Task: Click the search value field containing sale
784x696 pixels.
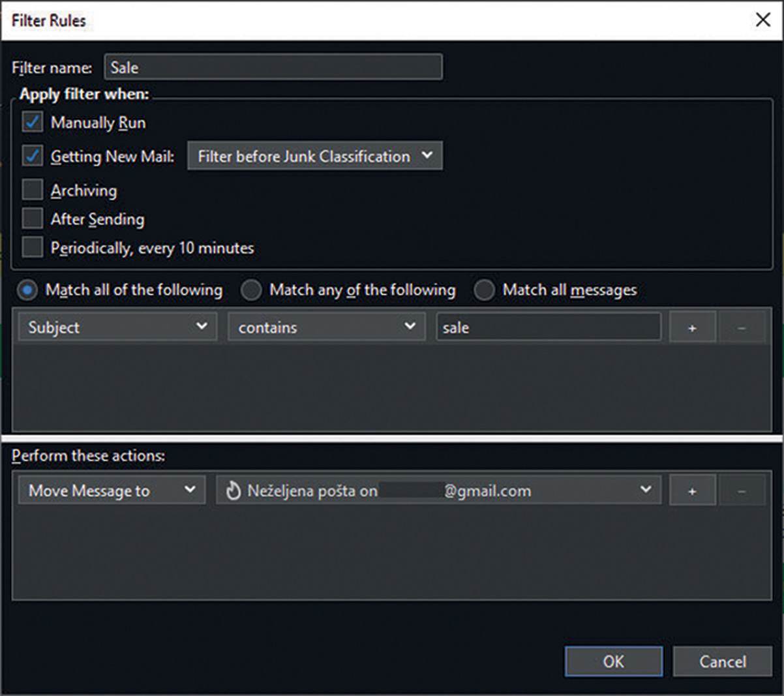Action: (x=548, y=327)
